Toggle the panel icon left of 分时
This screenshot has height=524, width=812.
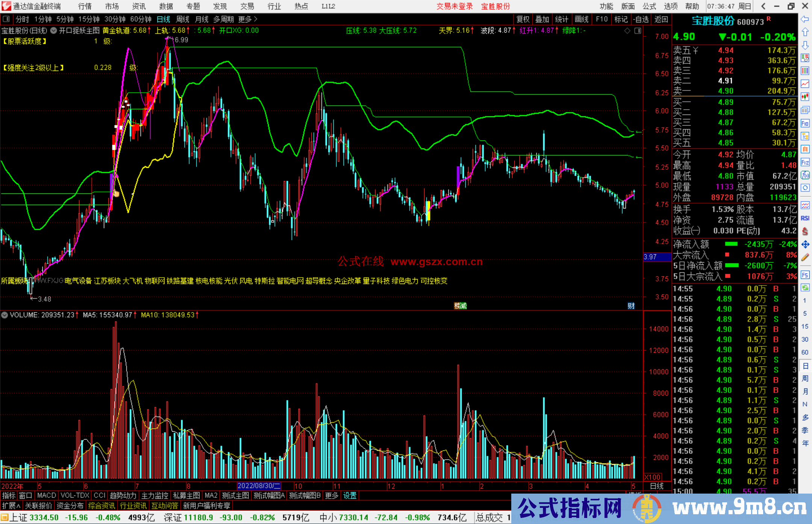coord(6,19)
